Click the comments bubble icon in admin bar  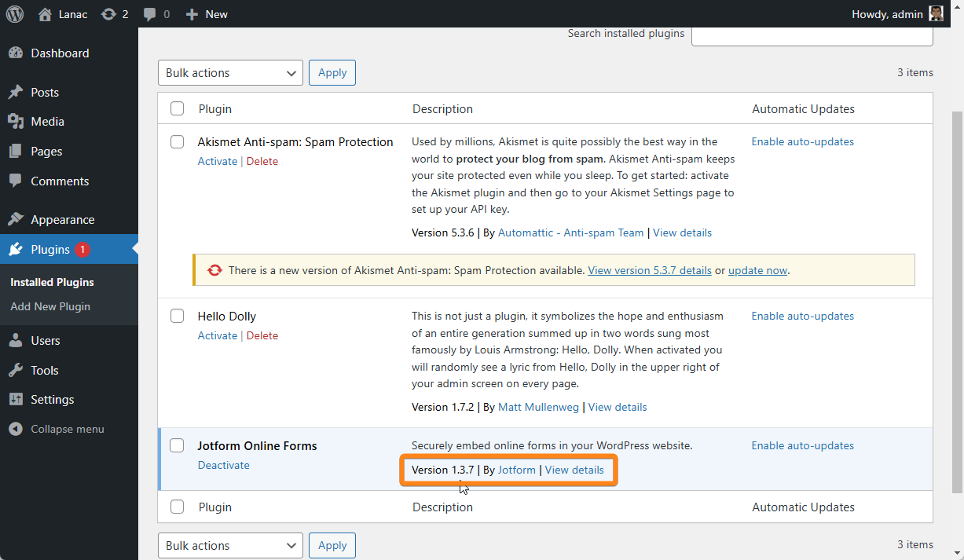150,14
